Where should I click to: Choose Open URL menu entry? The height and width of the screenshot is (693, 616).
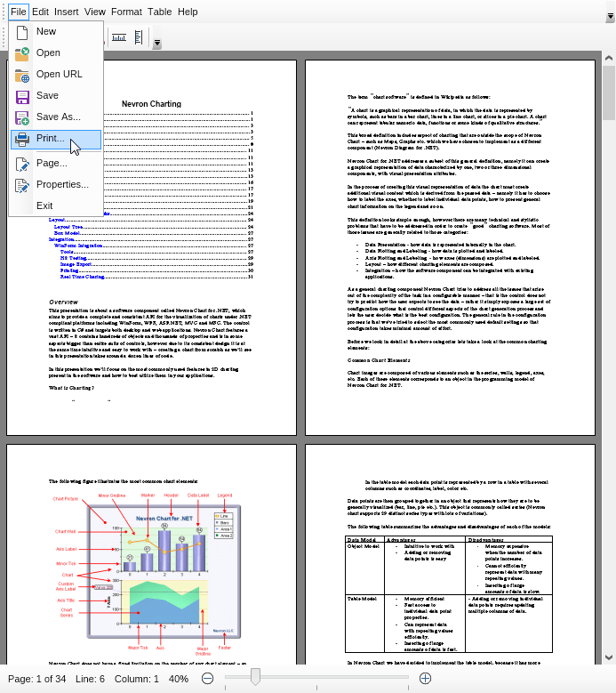59,74
